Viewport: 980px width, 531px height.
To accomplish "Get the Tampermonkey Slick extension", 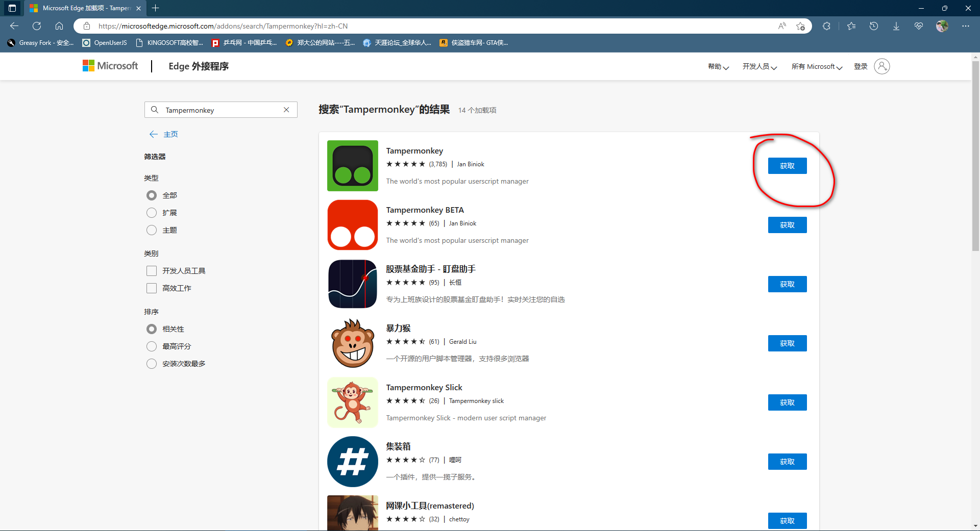I will coord(787,402).
